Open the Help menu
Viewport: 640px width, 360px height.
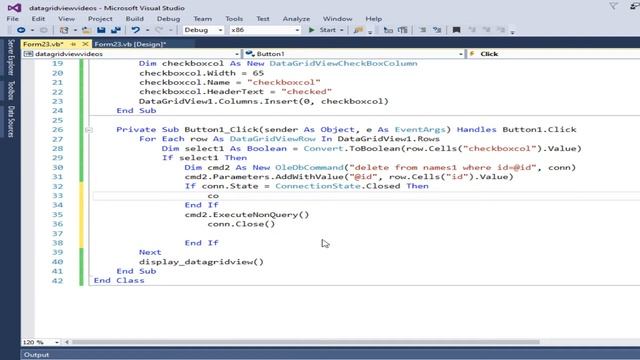point(373,19)
